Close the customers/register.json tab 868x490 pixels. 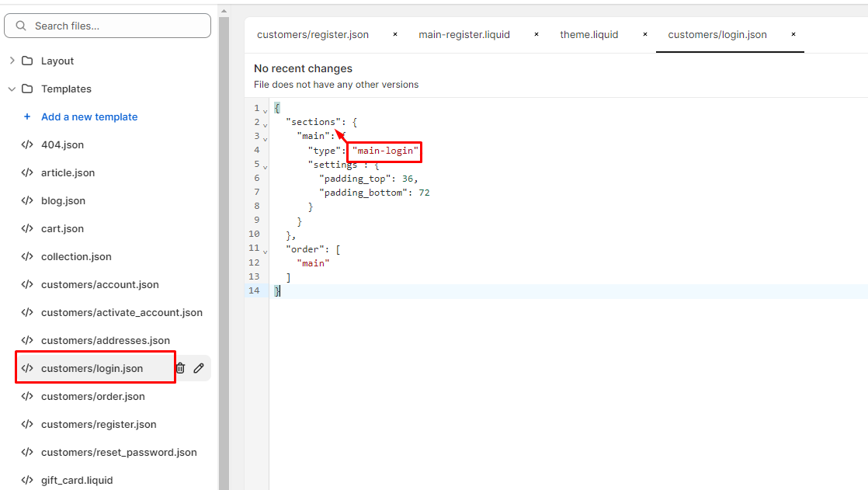(x=395, y=34)
